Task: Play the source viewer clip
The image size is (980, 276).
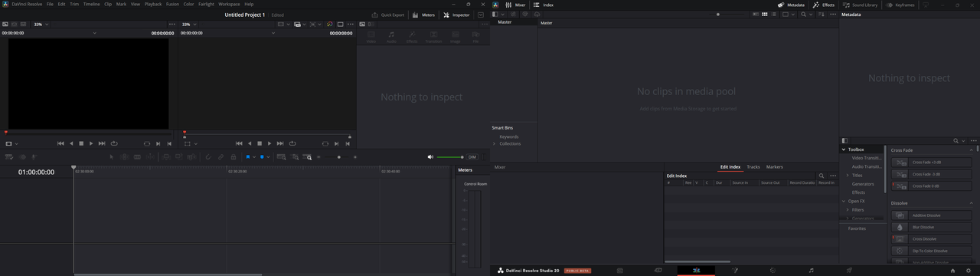Action: (x=91, y=143)
